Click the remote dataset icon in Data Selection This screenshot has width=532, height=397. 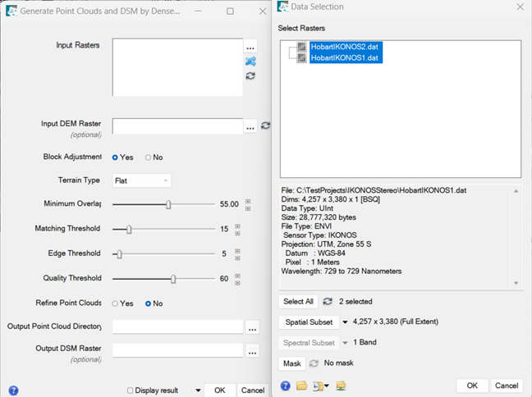[x=340, y=386]
